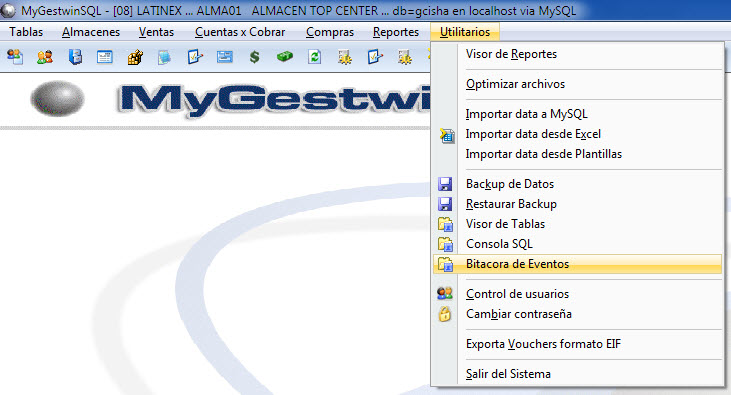
Task: Click the green refresh document toolbar icon
Action: [315, 57]
